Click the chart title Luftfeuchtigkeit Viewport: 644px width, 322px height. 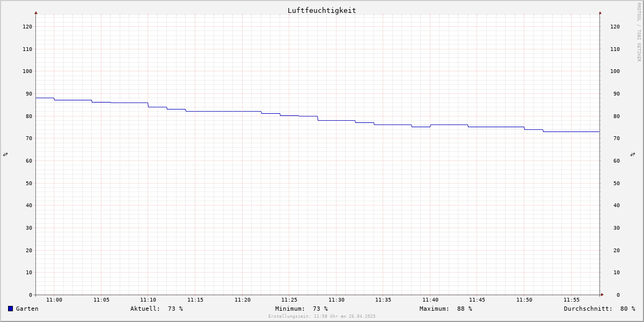[322, 10]
